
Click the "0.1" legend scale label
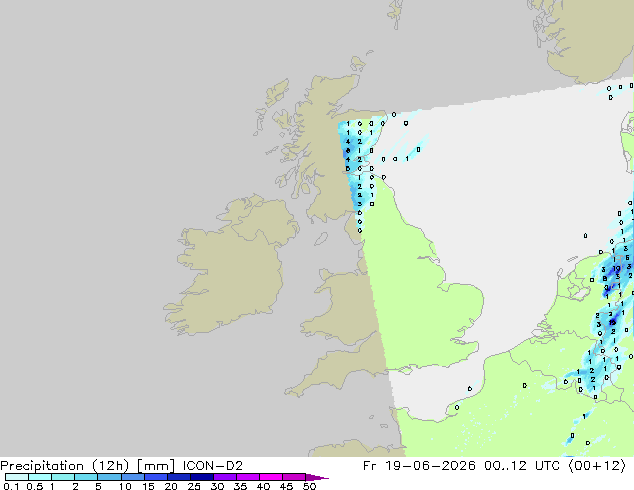click(x=11, y=486)
